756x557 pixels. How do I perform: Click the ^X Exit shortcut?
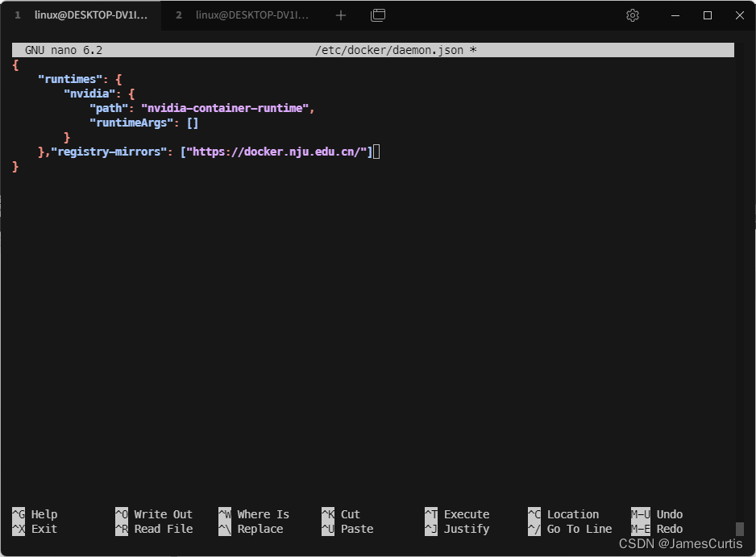coord(35,529)
